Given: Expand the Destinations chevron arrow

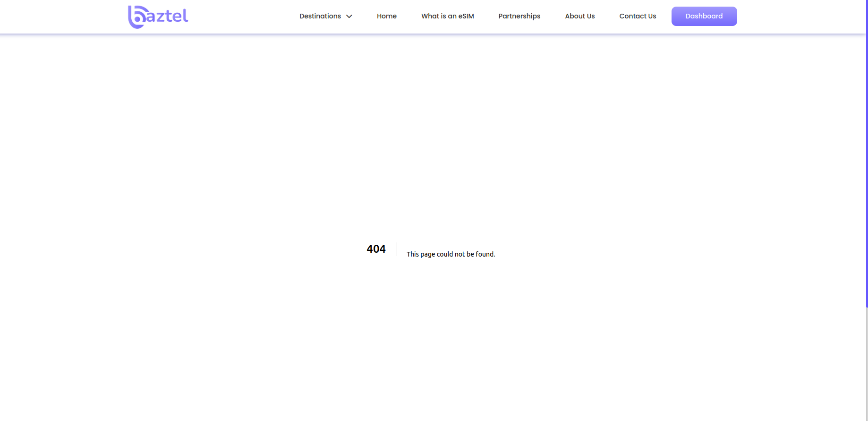Looking at the screenshot, I should tap(349, 17).
